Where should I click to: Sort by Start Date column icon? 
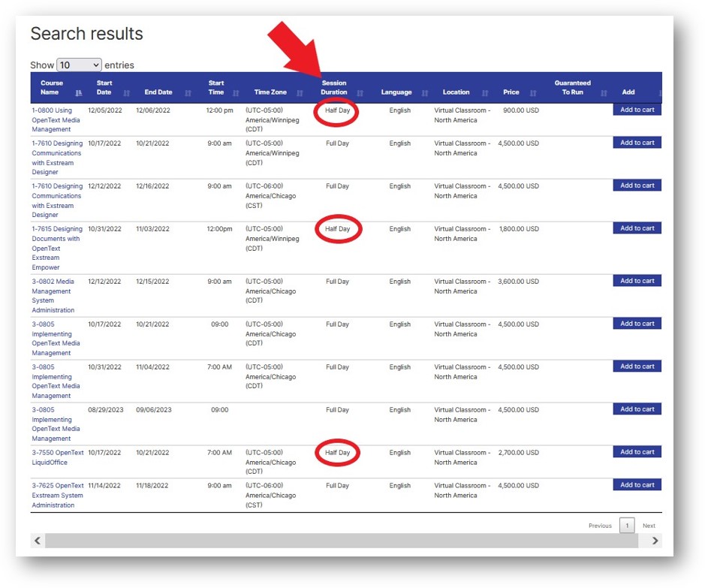[x=127, y=93]
